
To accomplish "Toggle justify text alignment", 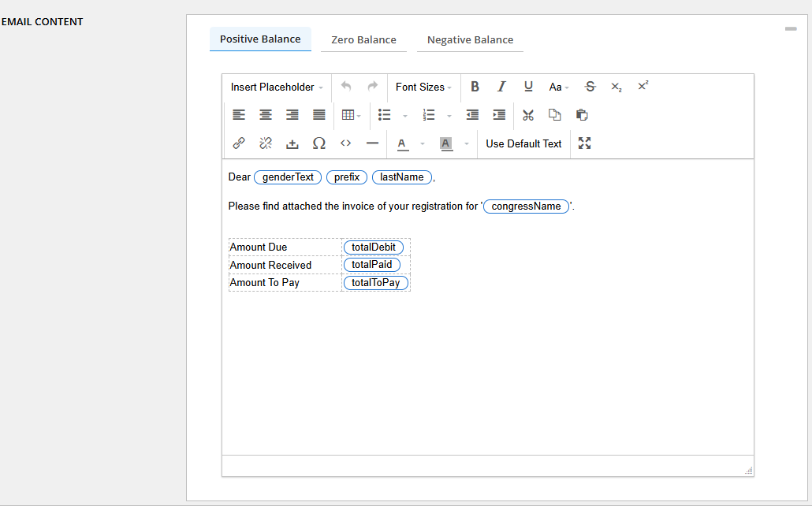I will 319,115.
